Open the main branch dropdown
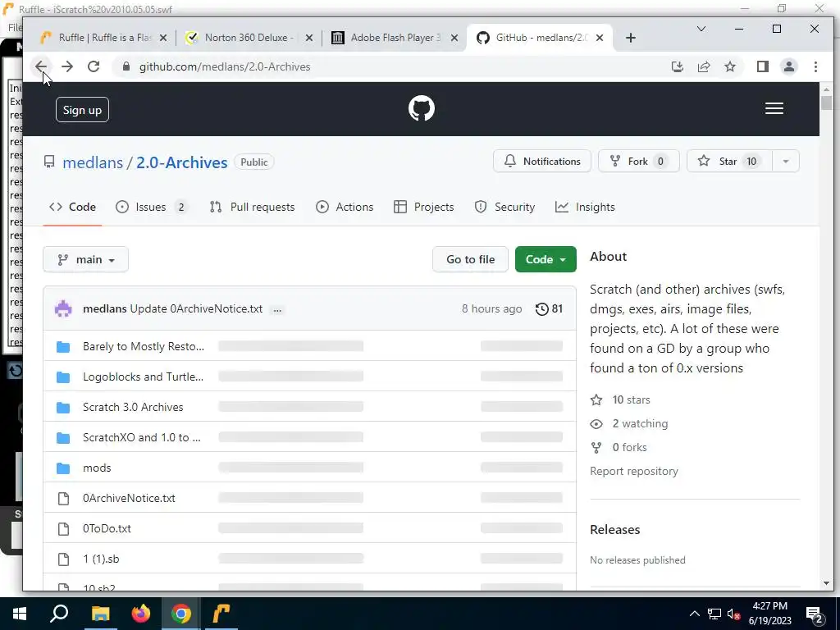This screenshot has width=840, height=630. point(85,259)
